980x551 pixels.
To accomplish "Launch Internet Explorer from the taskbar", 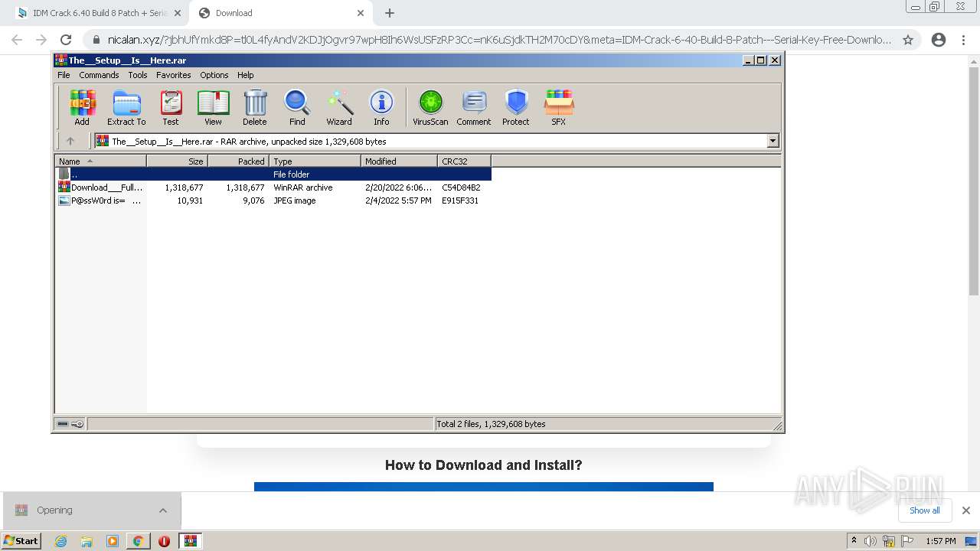I will click(60, 541).
